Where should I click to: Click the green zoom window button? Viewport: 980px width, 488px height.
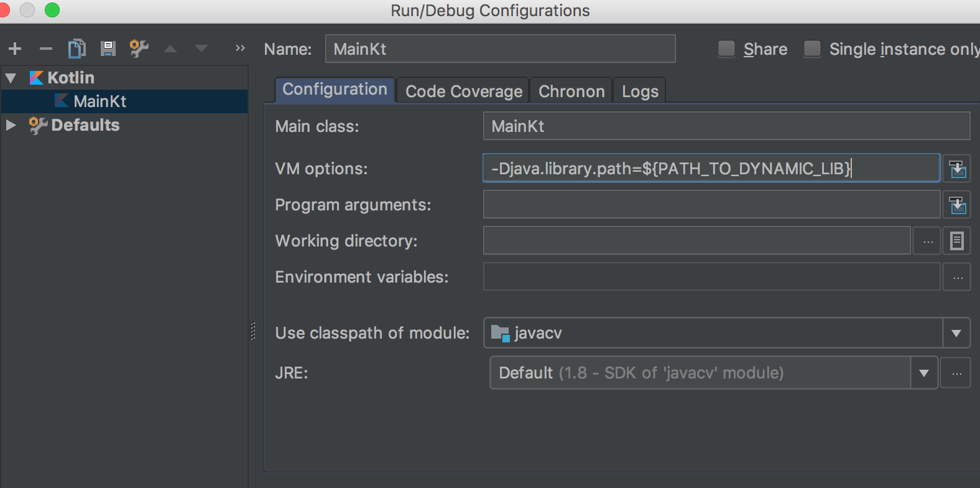[52, 9]
